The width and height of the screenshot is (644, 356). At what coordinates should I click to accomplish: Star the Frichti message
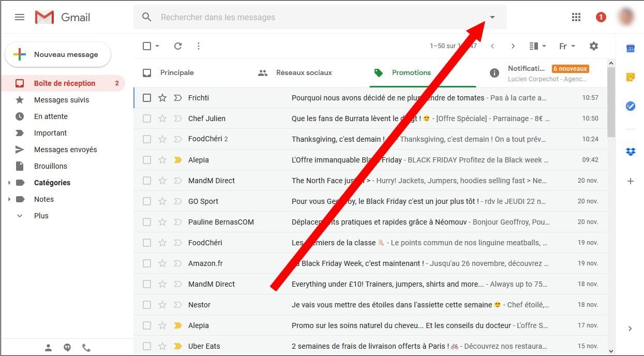coord(162,98)
